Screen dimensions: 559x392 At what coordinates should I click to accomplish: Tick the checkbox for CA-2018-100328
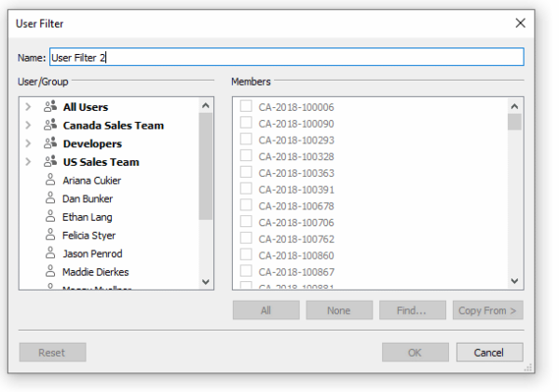(246, 156)
